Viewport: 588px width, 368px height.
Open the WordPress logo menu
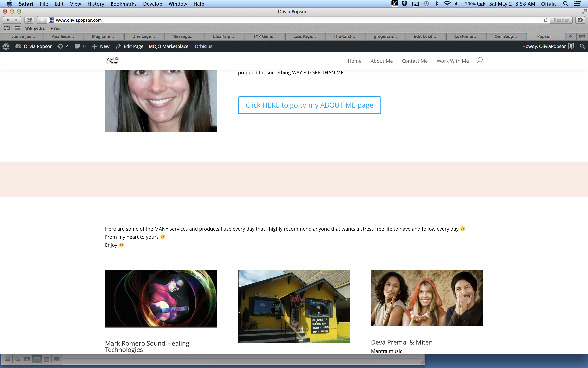pyautogui.click(x=6, y=46)
